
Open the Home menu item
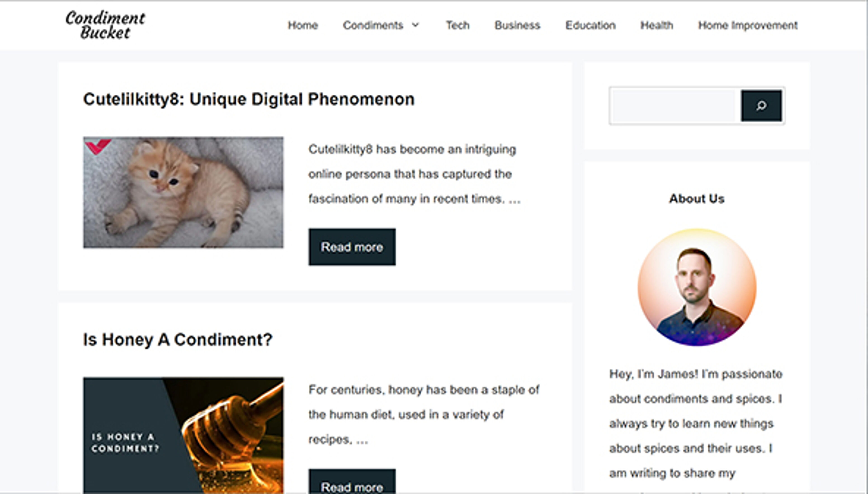[303, 25]
